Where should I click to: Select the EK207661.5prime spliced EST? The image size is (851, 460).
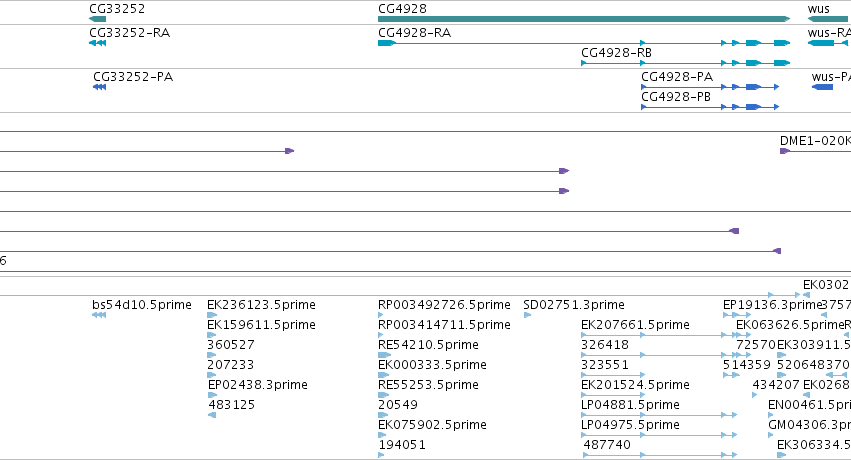(653, 335)
